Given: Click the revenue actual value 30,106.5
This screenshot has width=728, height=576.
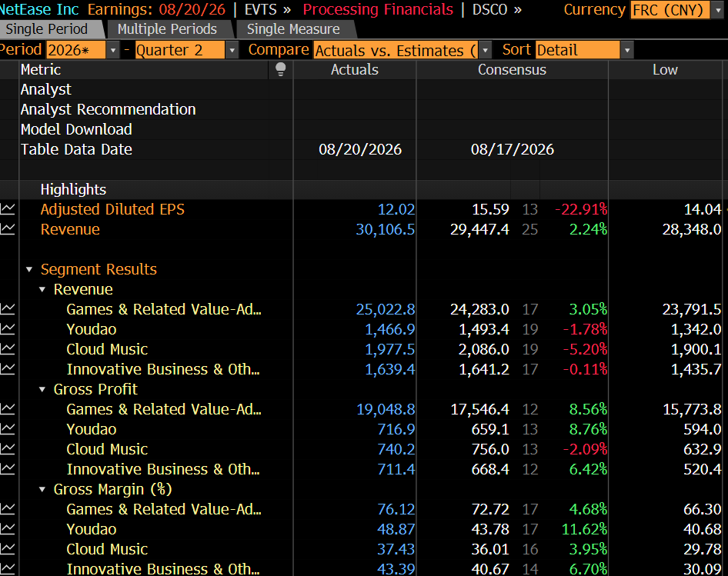Looking at the screenshot, I should pyautogui.click(x=386, y=229).
